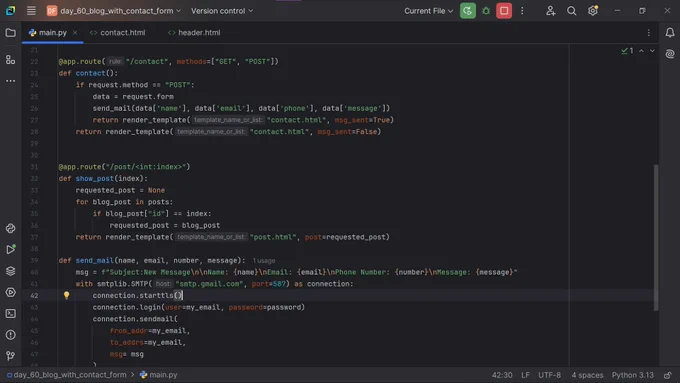The height and width of the screenshot is (383, 680).
Task: Open the Structure tool window
Action: tap(10, 59)
